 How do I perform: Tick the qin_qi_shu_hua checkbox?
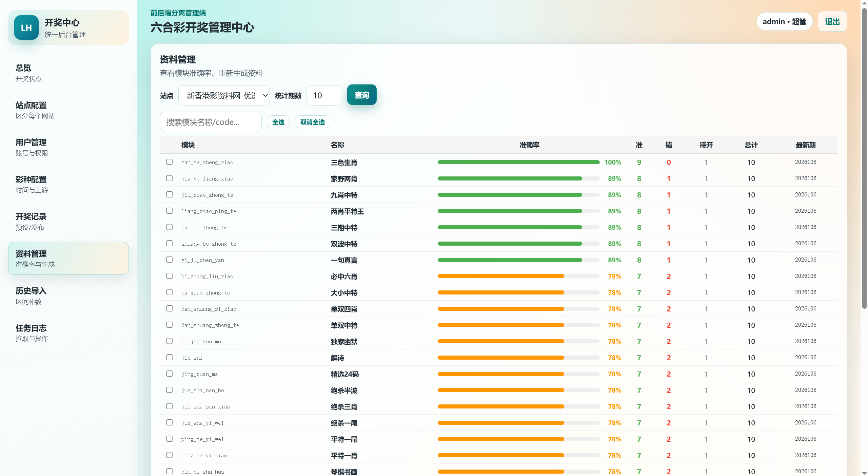170,471
